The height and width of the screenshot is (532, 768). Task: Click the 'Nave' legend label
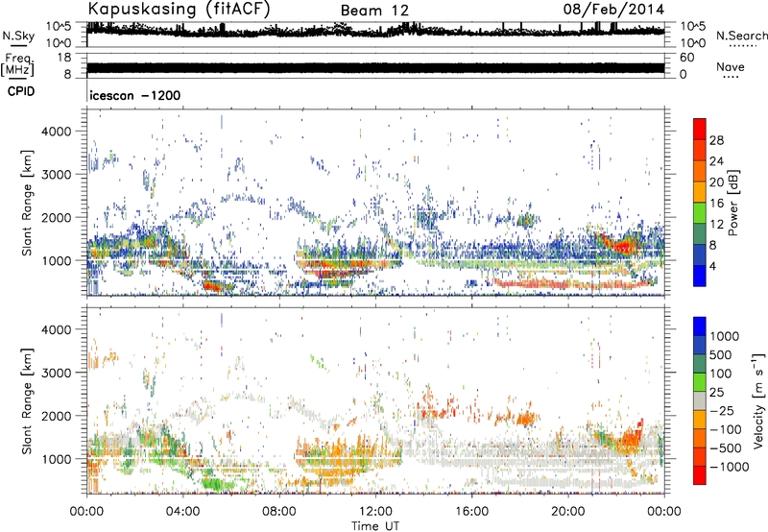[730, 66]
